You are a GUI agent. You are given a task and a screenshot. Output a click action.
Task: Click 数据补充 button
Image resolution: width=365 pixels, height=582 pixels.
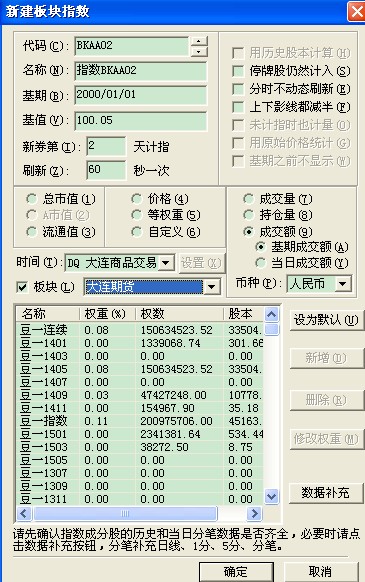coord(326,493)
